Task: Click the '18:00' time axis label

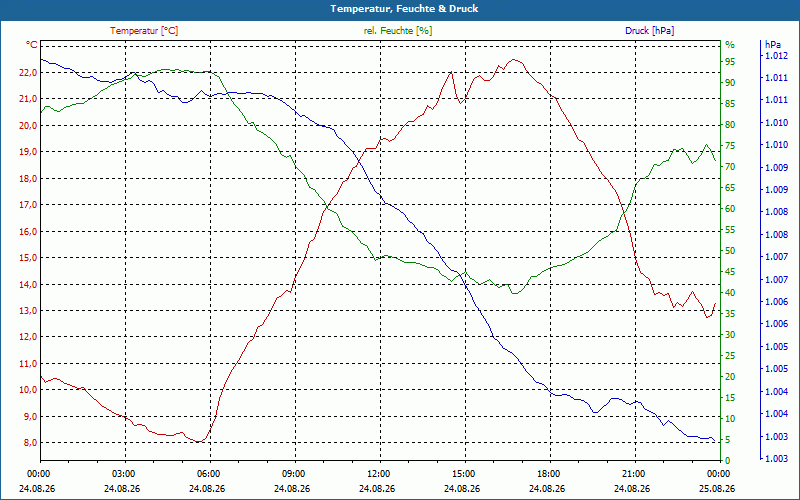Action: [x=551, y=473]
